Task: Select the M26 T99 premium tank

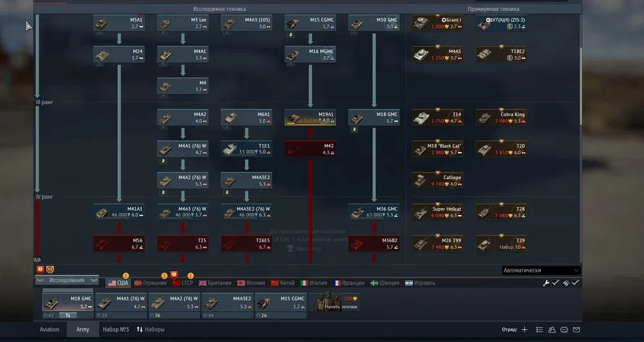Action: [438, 244]
